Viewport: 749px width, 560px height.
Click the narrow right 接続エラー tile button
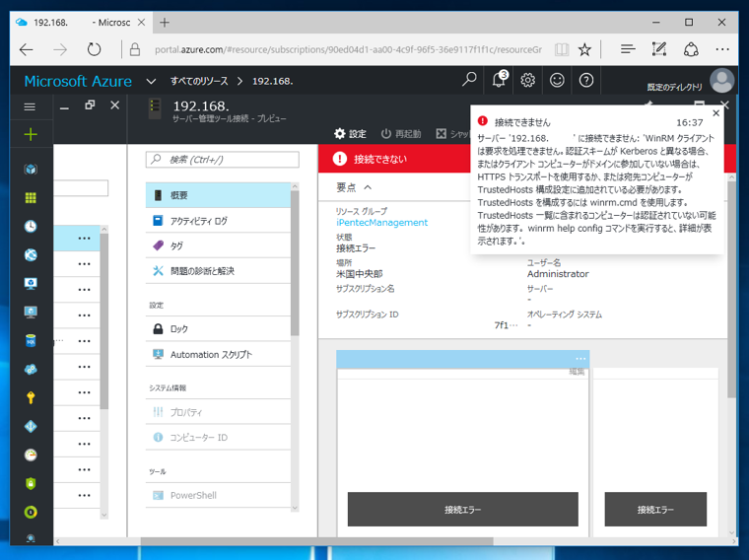coord(655,510)
